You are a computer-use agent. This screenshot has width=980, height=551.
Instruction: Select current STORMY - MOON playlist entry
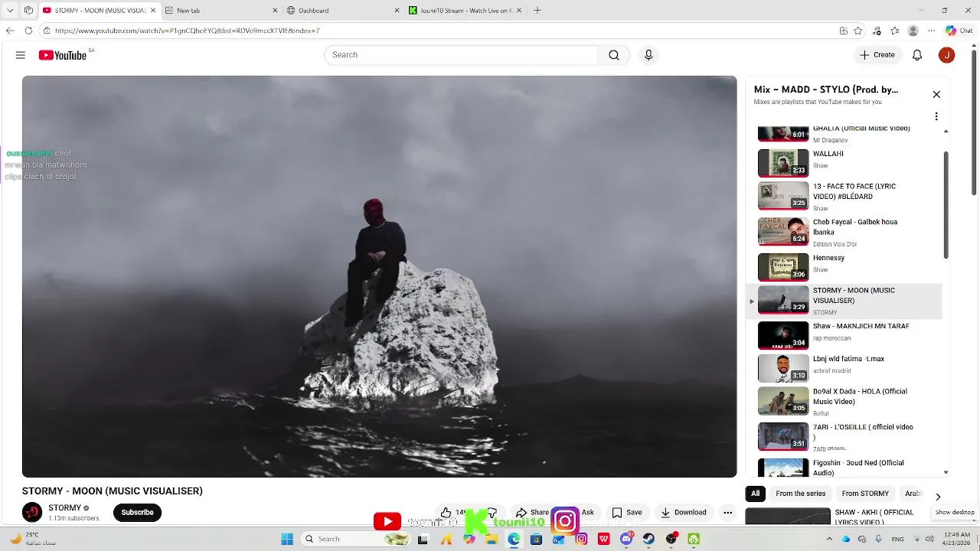point(845,301)
